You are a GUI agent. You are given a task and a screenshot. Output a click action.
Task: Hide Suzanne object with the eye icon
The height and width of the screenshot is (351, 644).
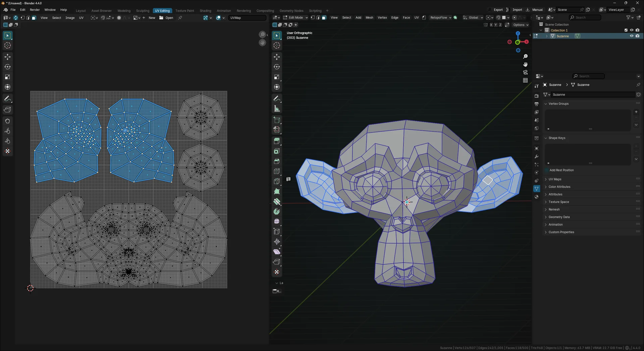pos(632,36)
